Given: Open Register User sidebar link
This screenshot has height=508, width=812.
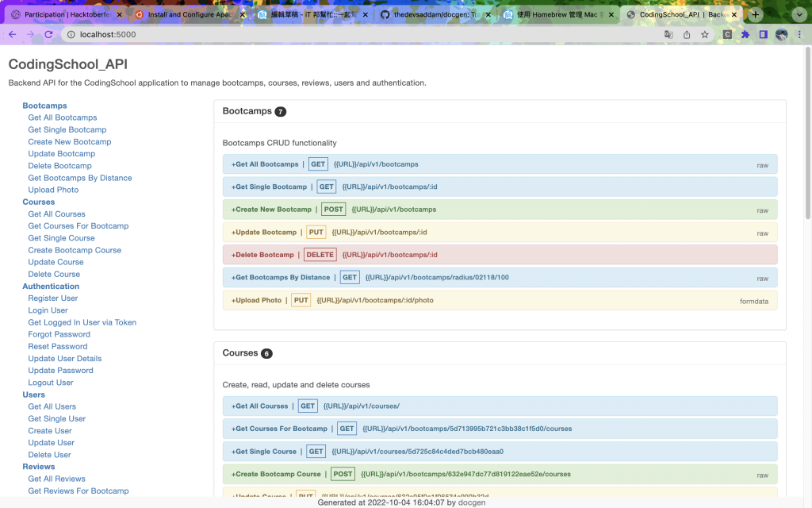Looking at the screenshot, I should click(53, 298).
